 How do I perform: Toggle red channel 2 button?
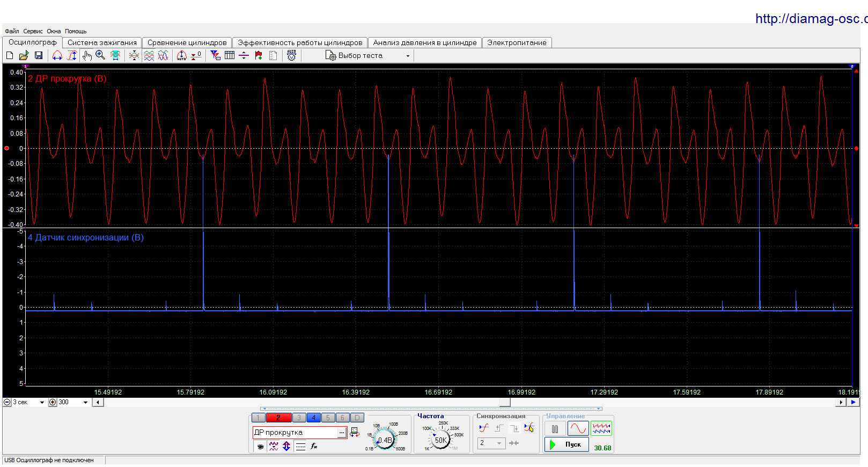(x=278, y=418)
